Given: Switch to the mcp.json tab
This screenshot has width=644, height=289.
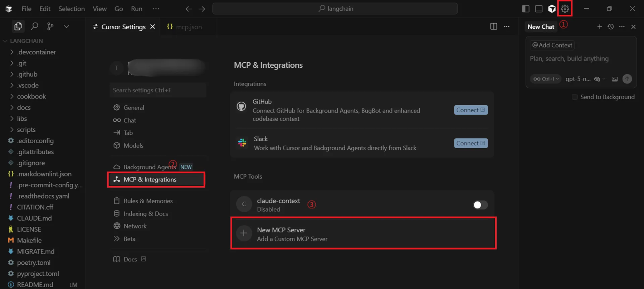Looking at the screenshot, I should pyautogui.click(x=185, y=27).
